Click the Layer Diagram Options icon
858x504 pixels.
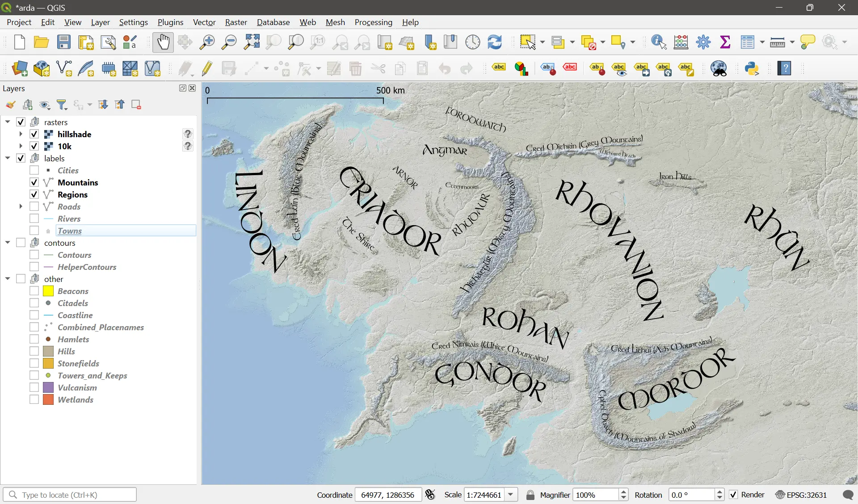point(522,69)
